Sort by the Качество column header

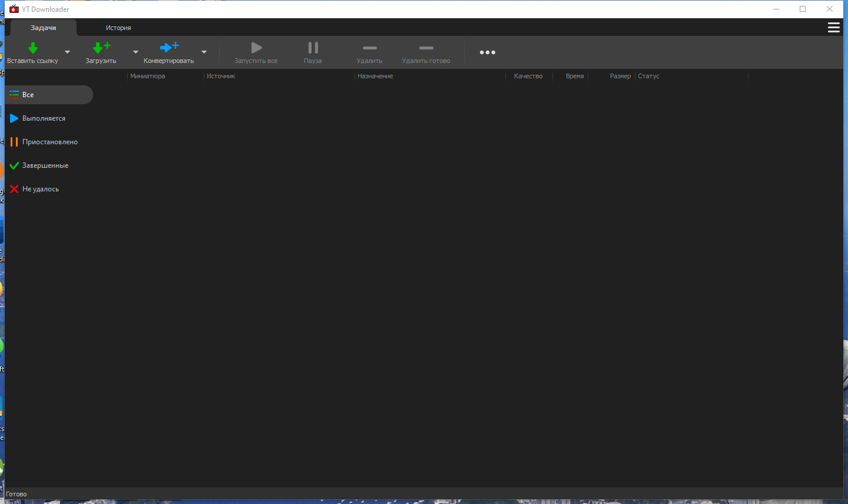click(528, 76)
